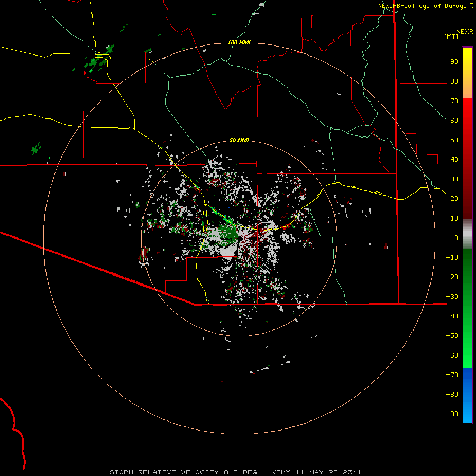Screen dimensions: 476x476
Task: Click the -70 value on the velocity scale
Action: (x=452, y=375)
